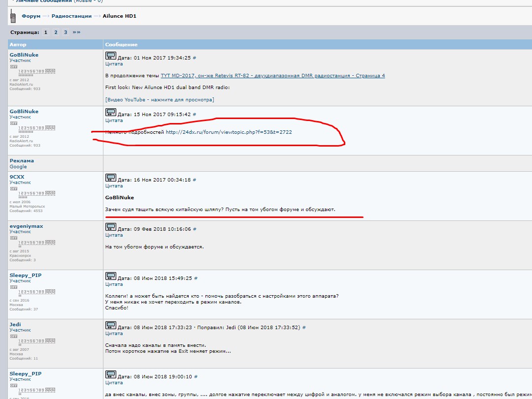Image resolution: width=532 pixels, height=399 pixels.
Task: Click 'Сообщений: 4553' under 9CXX
Action: click(x=26, y=211)
